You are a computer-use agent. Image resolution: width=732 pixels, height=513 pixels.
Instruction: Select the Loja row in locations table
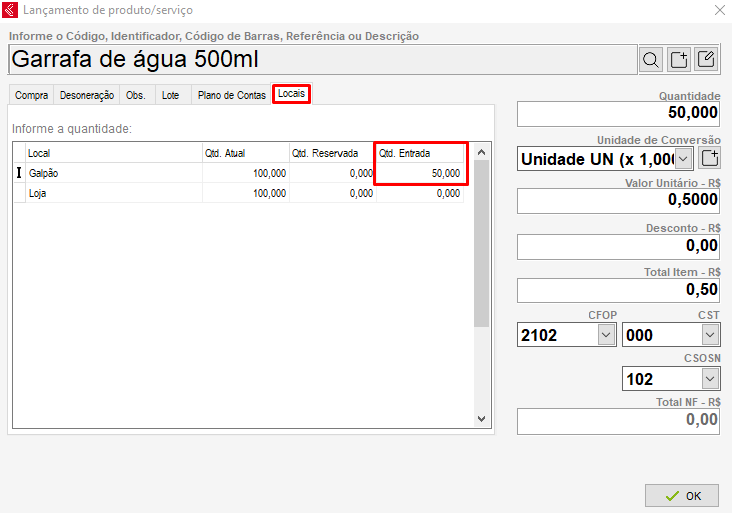[x=110, y=194]
